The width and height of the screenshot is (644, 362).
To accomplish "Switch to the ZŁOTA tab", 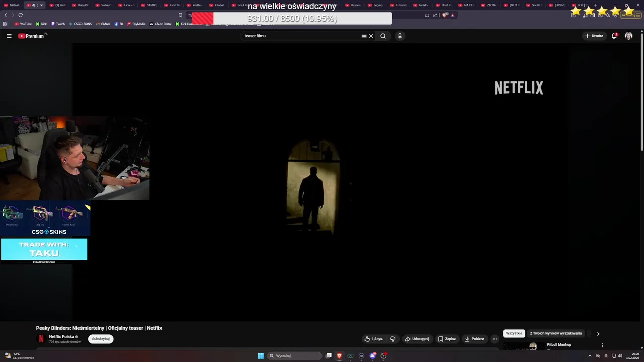I will coord(488,5).
